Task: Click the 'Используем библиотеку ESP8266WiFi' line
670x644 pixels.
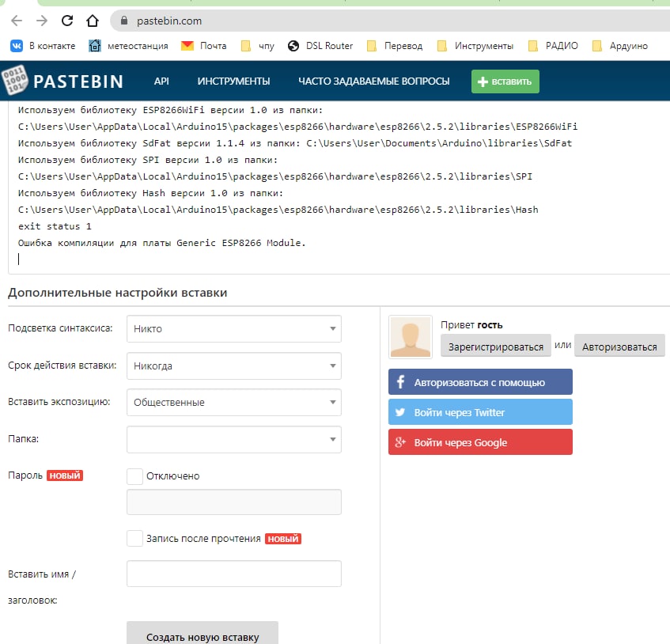Action: [171, 110]
